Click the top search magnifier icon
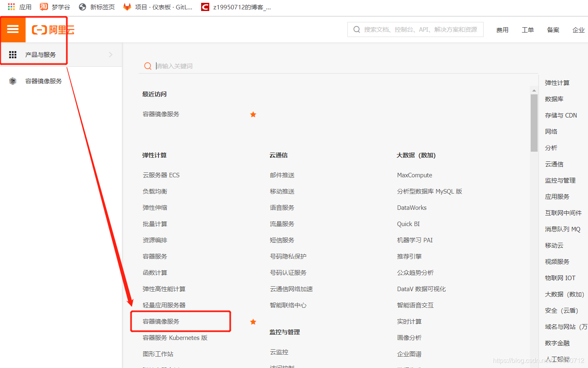The height and width of the screenshot is (368, 588). [357, 29]
